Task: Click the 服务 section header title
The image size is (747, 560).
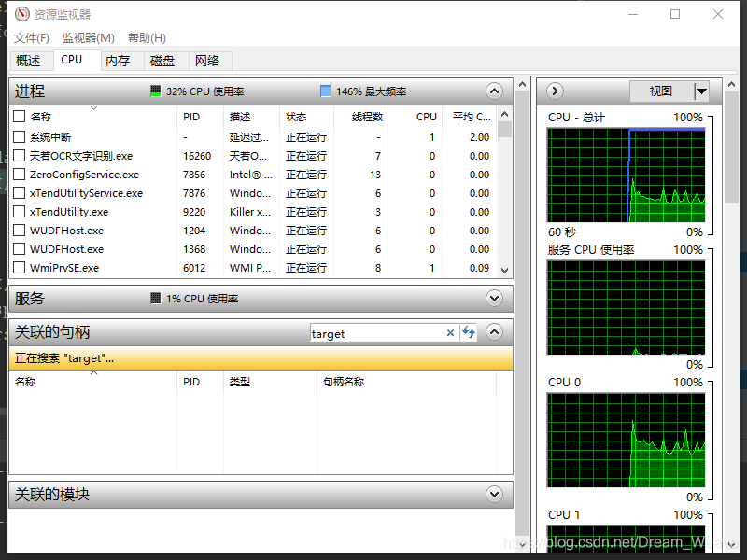Action: pyautogui.click(x=30, y=299)
